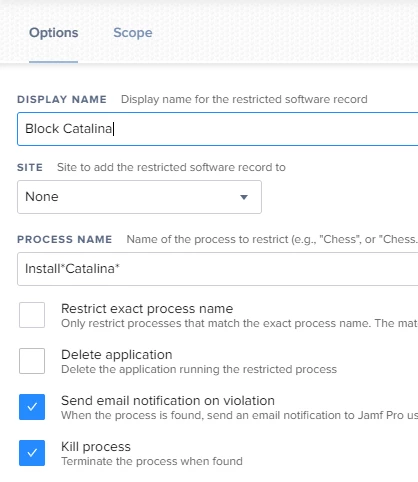The width and height of the screenshot is (418, 482).
Task: Click the Restrict exact process name label
Action: 147,309
